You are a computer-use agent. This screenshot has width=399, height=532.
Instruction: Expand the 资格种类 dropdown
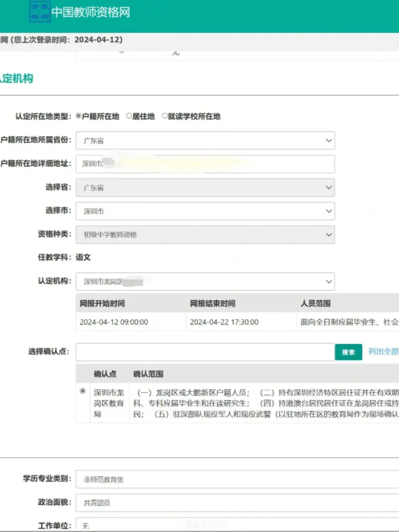point(205,234)
